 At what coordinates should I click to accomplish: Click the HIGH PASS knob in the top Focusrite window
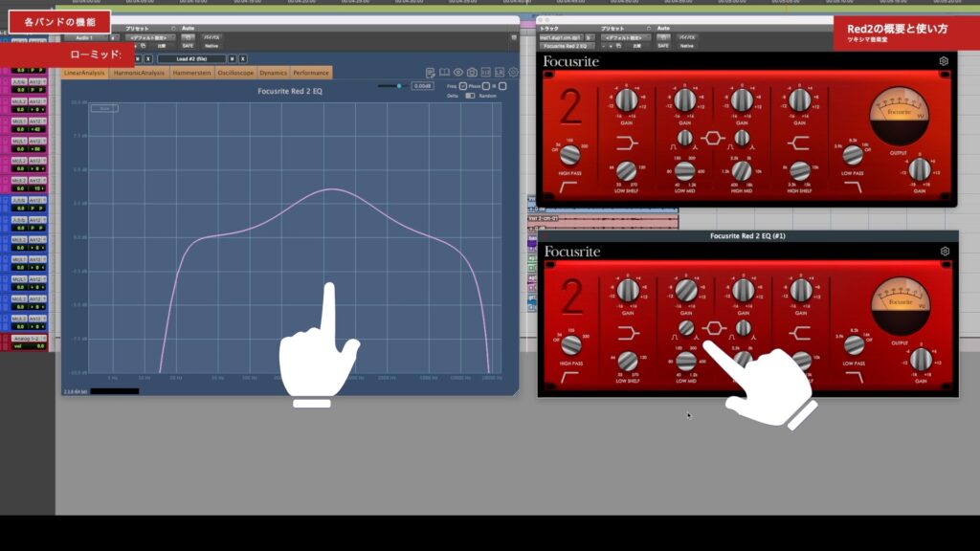[x=569, y=154]
